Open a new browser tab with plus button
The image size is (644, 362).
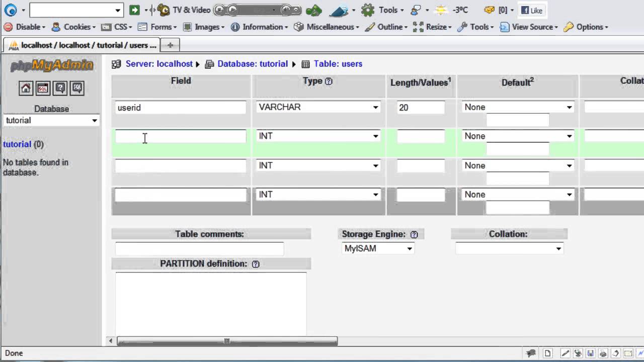pos(170,45)
